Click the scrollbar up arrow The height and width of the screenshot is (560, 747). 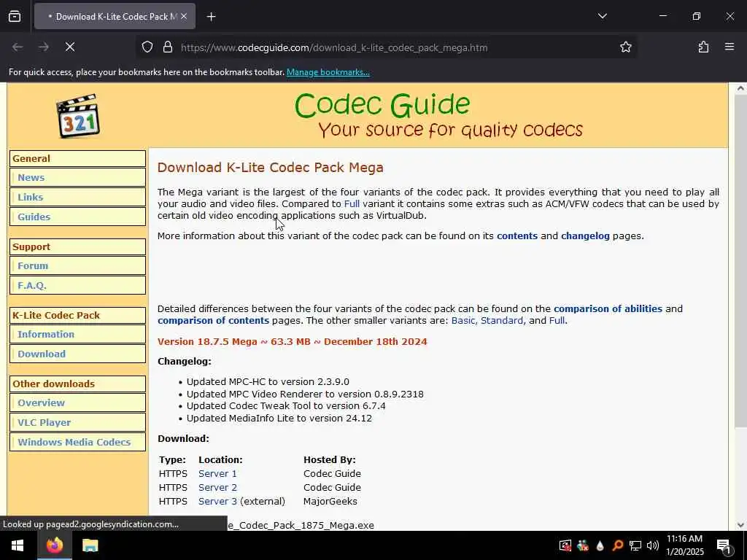pyautogui.click(x=740, y=88)
